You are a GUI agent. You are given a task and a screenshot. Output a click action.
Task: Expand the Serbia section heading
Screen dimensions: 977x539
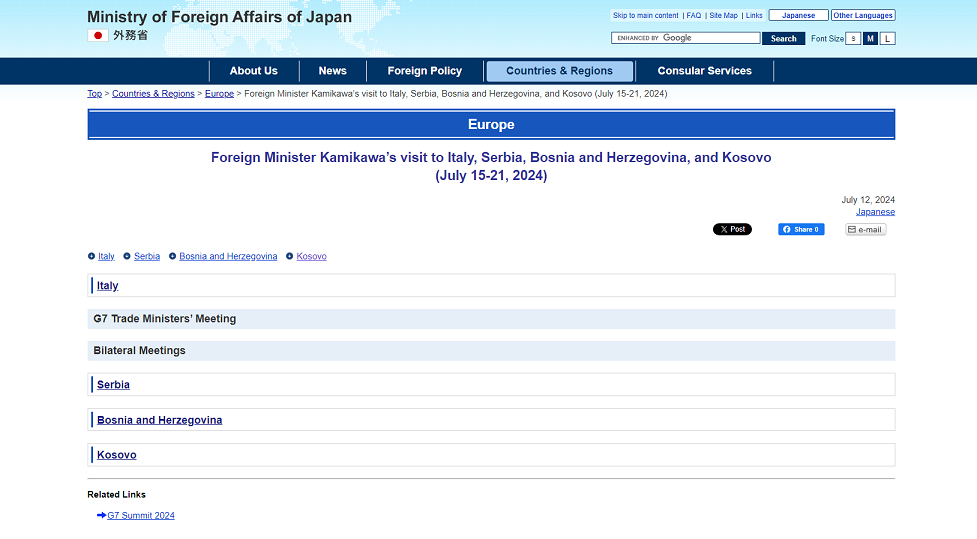pyautogui.click(x=113, y=384)
